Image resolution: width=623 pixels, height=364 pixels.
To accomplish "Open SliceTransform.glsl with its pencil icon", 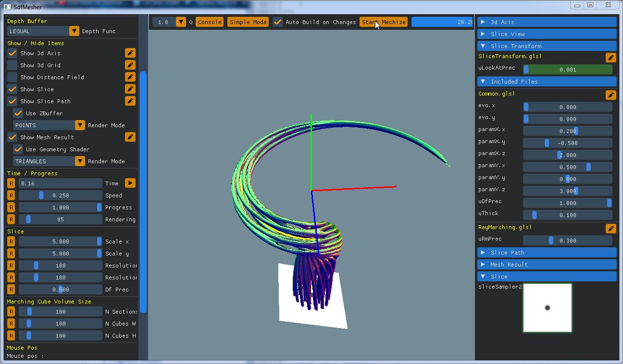I will click(x=610, y=57).
